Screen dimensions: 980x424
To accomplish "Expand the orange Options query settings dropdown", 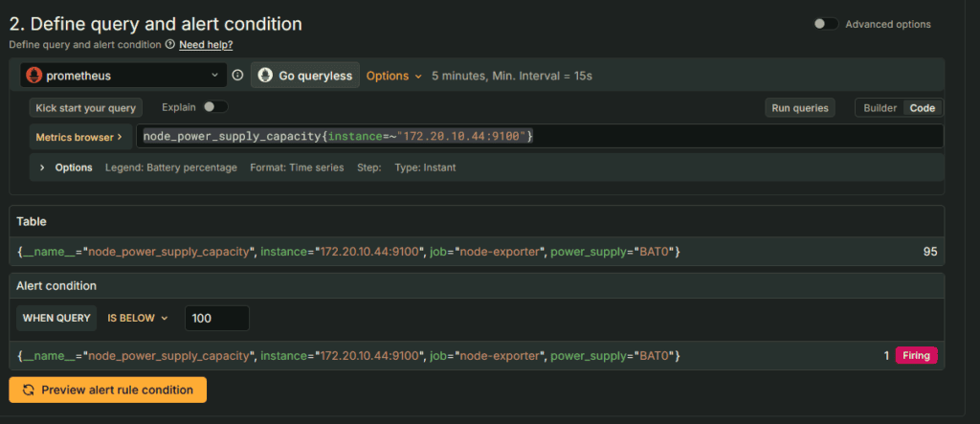I will coord(394,76).
